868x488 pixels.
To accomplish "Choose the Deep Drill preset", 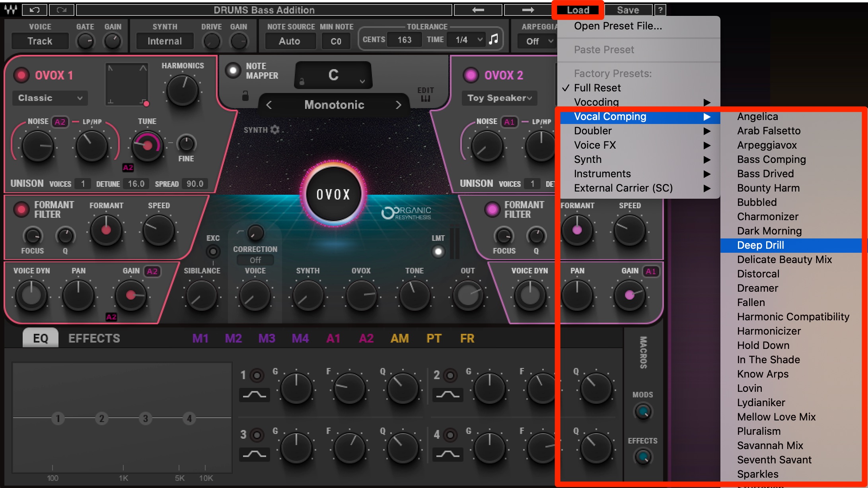I will [791, 245].
